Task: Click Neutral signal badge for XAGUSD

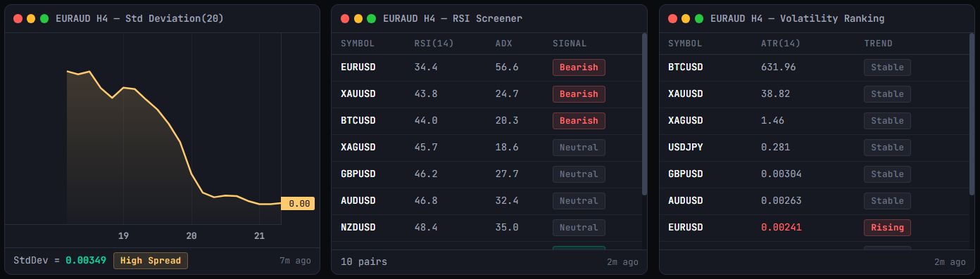Action: [x=579, y=148]
